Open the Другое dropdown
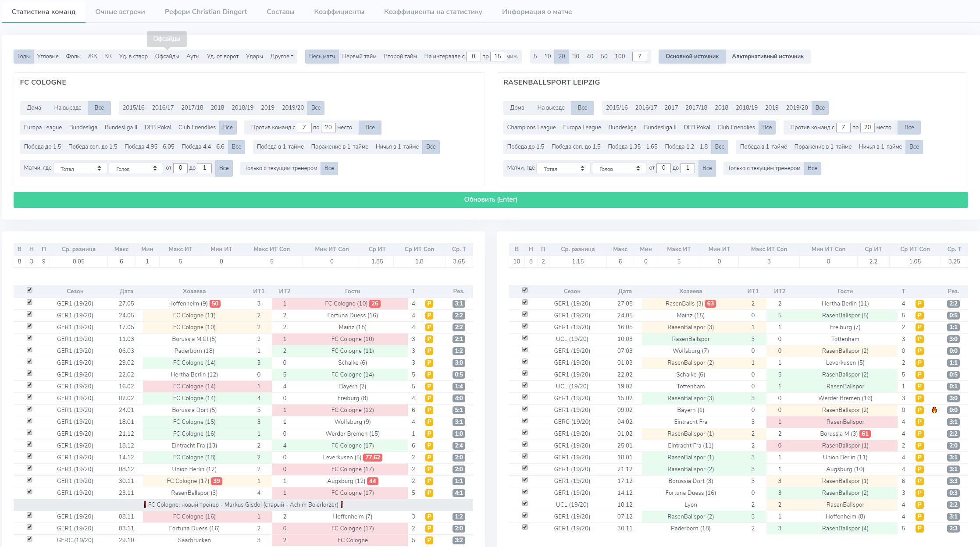This screenshot has height=547, width=980. coord(282,56)
